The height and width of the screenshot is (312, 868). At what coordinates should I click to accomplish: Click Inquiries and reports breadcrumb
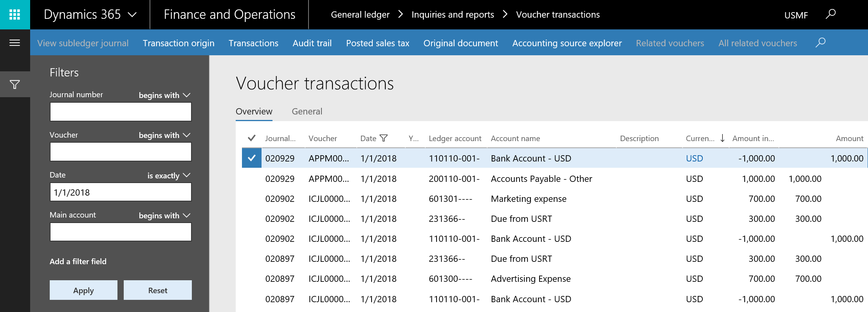tap(453, 15)
